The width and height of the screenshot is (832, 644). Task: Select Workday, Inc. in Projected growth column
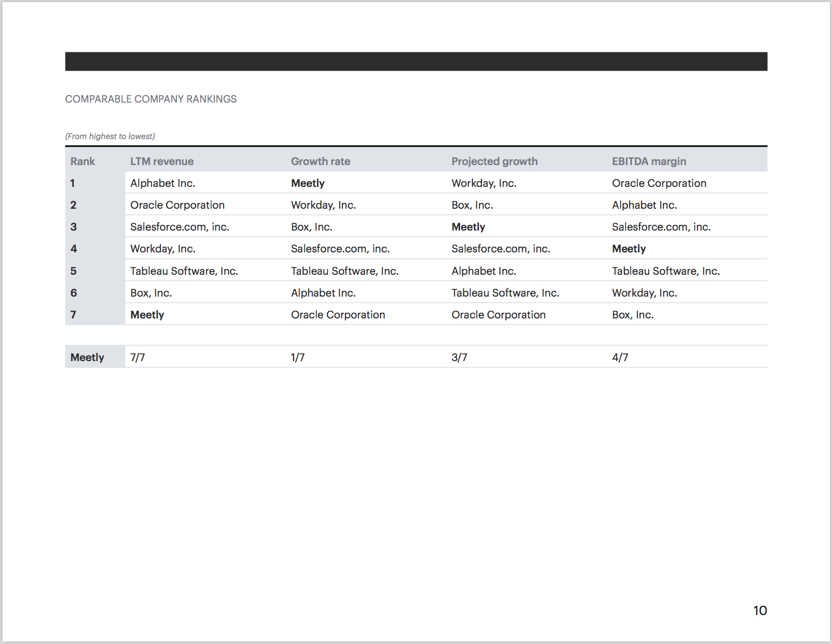[484, 183]
